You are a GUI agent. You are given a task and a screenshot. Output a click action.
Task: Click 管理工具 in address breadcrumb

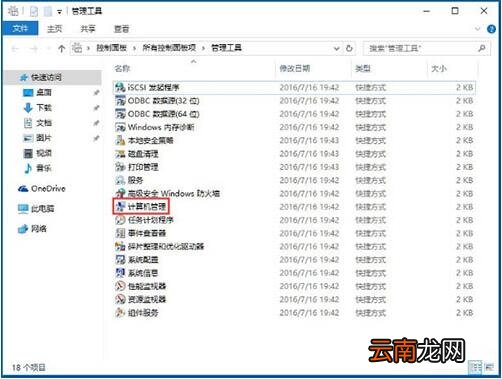(226, 48)
